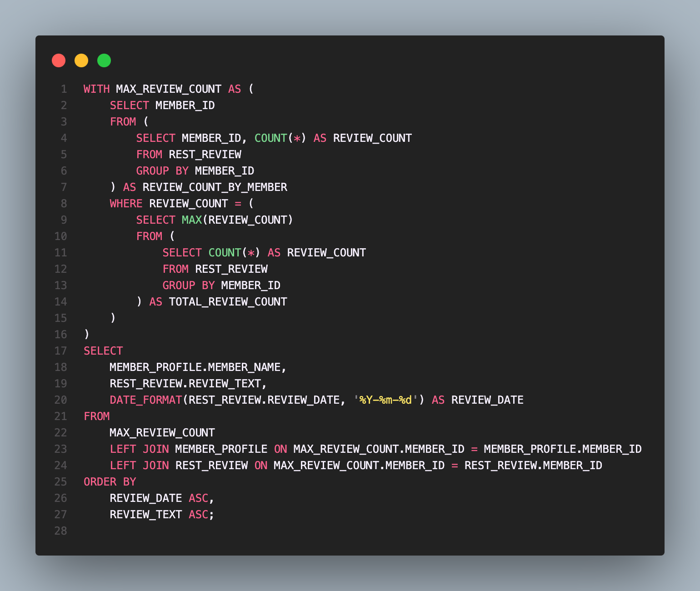Image resolution: width=700 pixels, height=591 pixels.
Task: Click LEFT JOIN on line 23
Action: [139, 449]
